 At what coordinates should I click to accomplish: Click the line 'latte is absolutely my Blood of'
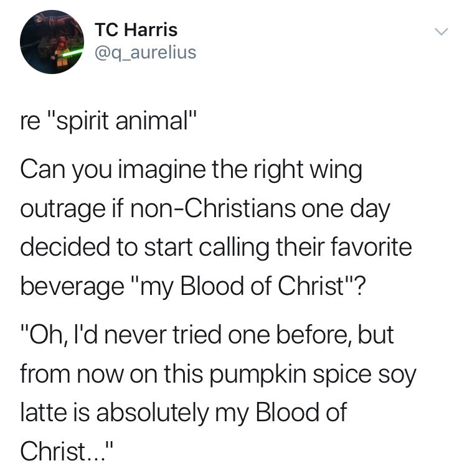[x=183, y=412]
